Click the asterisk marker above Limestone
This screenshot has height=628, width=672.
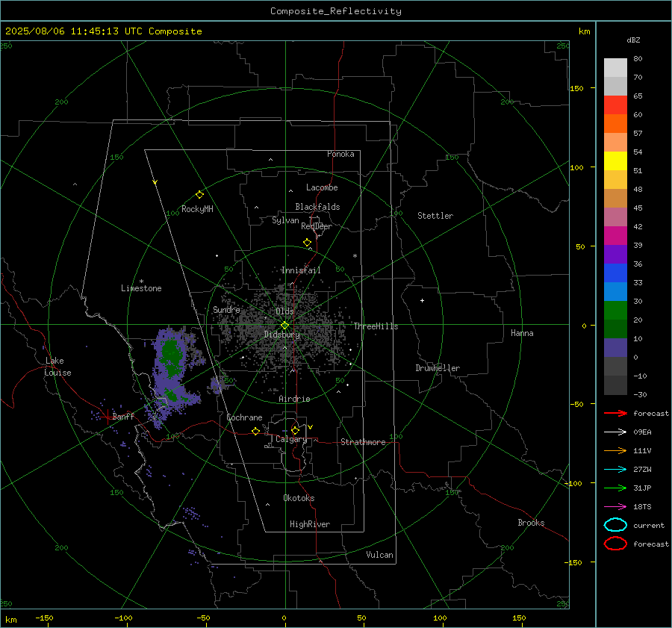click(141, 282)
